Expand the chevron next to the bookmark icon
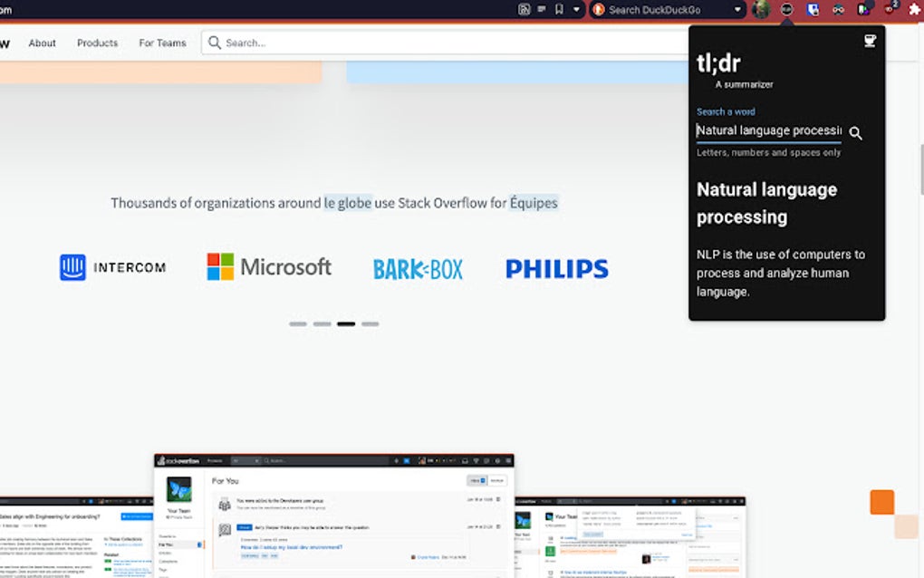 click(578, 11)
